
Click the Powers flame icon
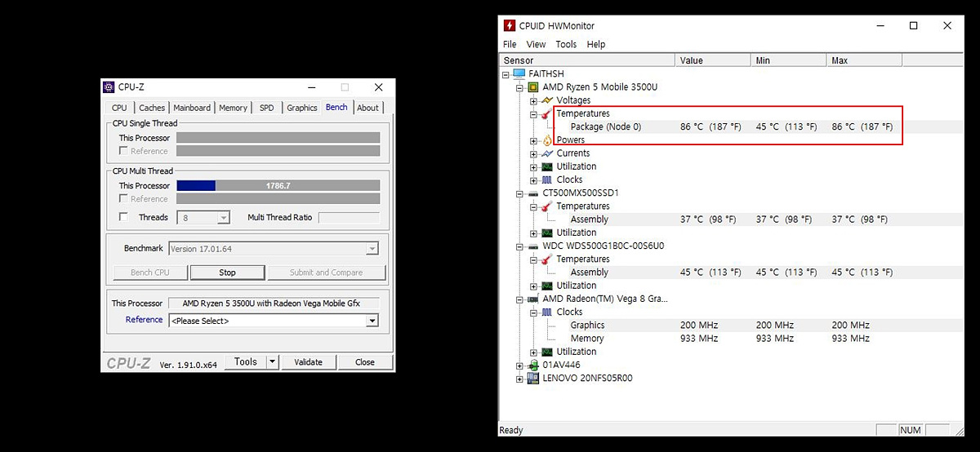coord(547,140)
